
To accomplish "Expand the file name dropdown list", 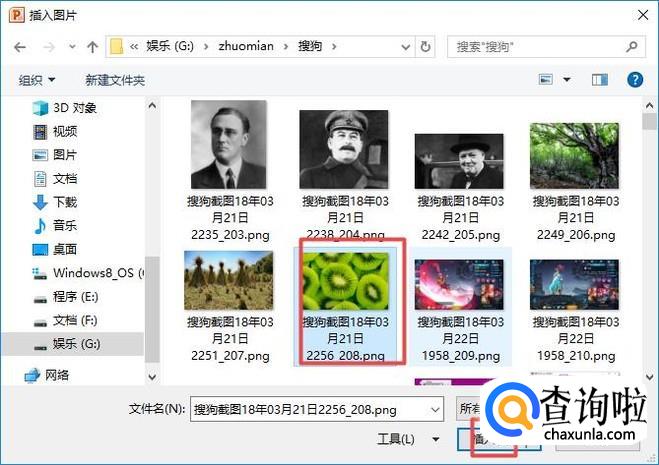I will [x=435, y=409].
